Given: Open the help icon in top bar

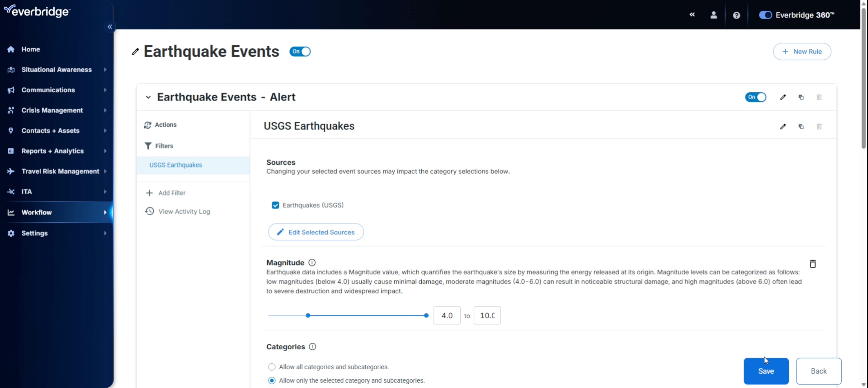Looking at the screenshot, I should point(736,15).
